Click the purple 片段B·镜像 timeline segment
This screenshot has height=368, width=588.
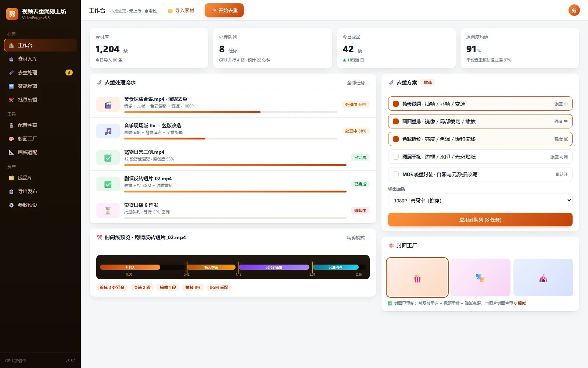274,267
